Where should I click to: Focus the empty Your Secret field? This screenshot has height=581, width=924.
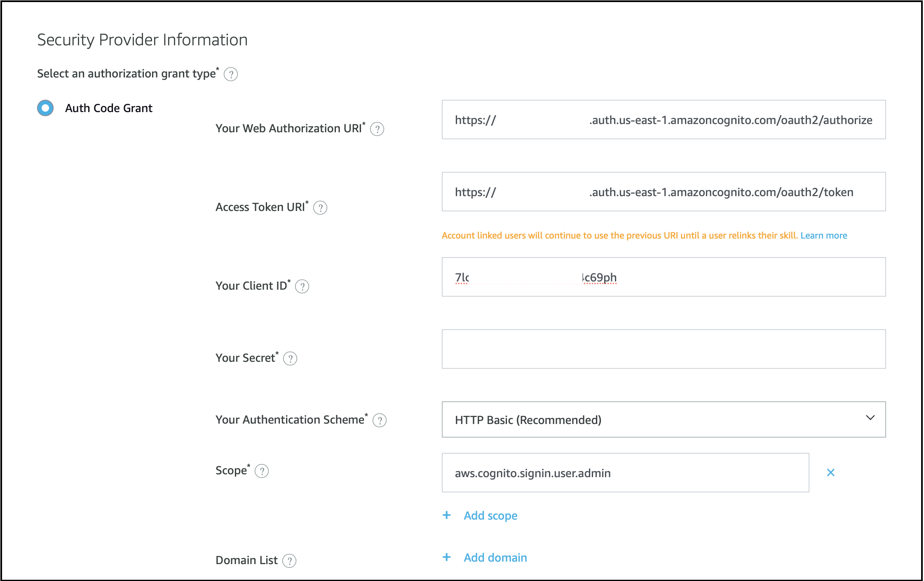[x=664, y=349]
